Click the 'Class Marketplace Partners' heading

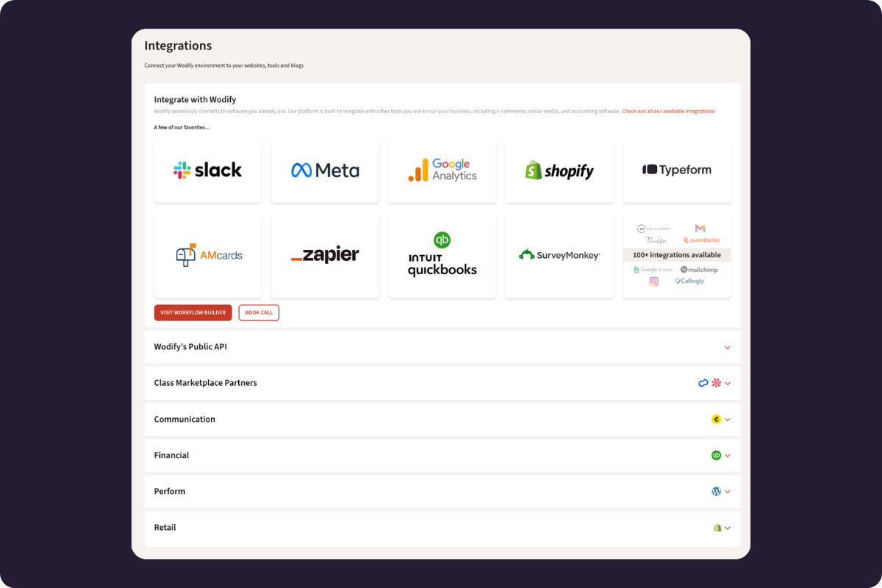tap(206, 383)
